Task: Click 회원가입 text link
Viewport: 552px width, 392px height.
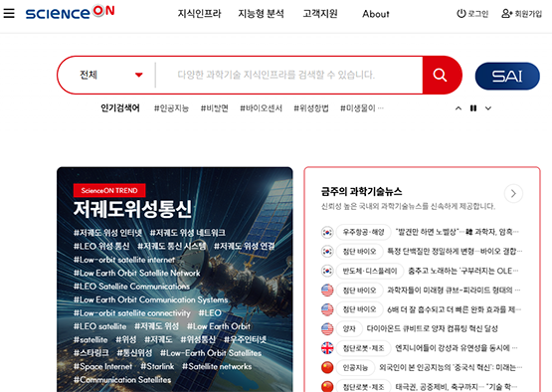Action: coord(528,14)
